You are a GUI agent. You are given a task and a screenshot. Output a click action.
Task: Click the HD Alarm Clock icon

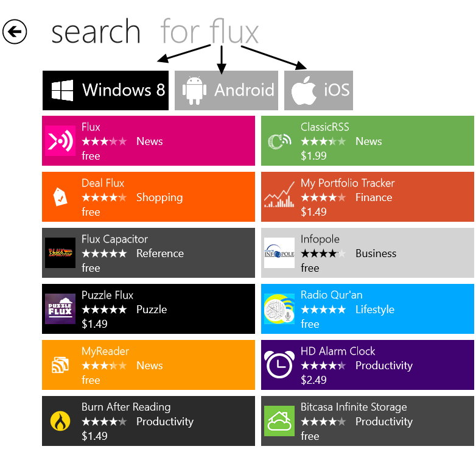pyautogui.click(x=279, y=364)
